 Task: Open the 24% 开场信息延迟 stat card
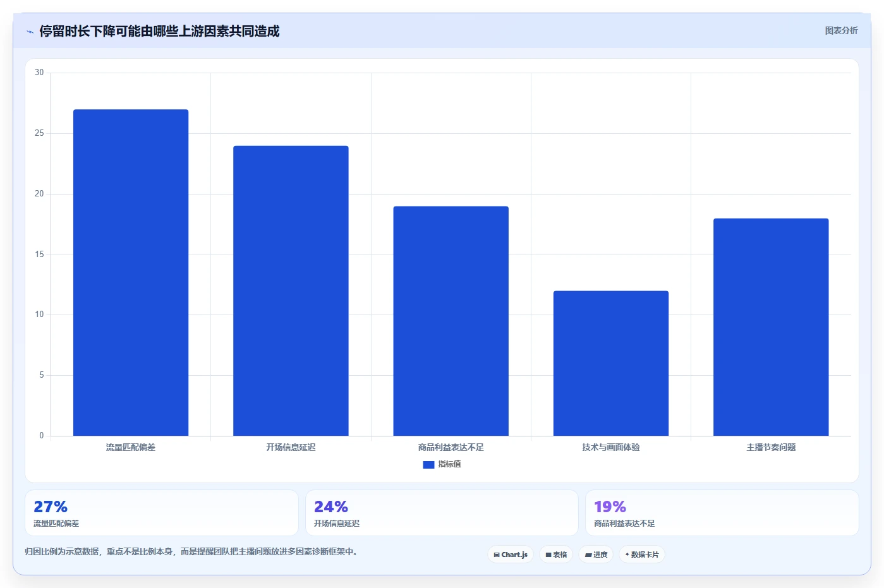tap(442, 513)
